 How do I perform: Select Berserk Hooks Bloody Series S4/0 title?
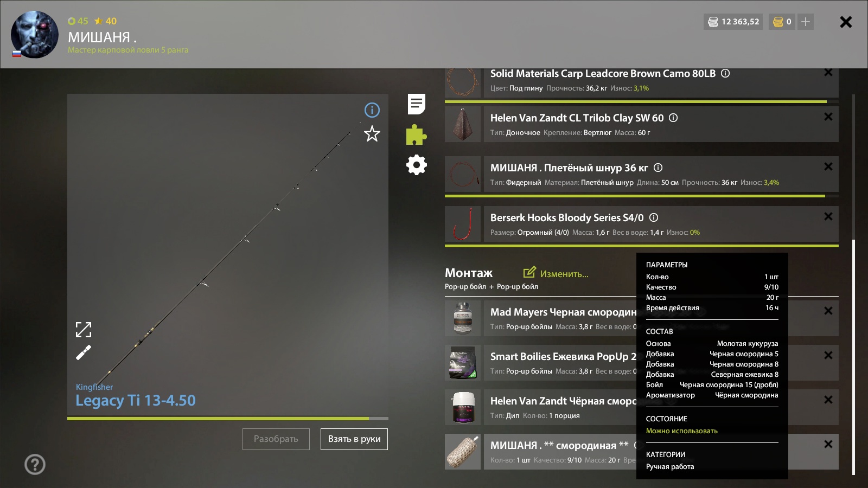(567, 217)
